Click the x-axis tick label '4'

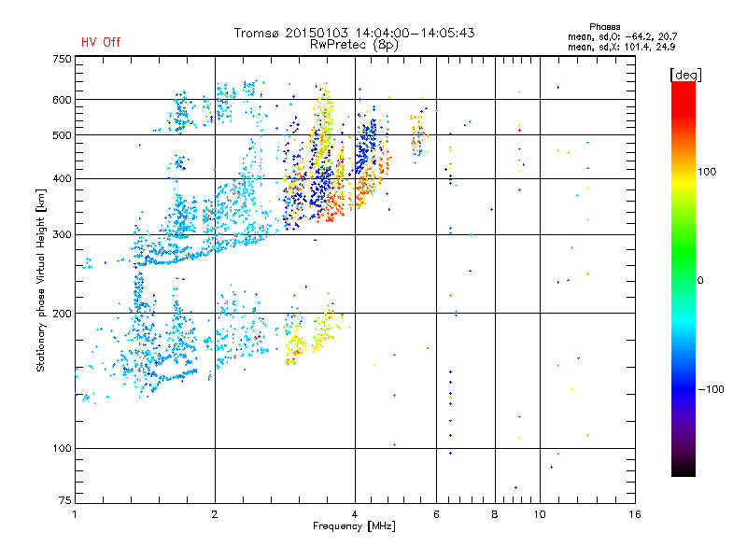[355, 514]
